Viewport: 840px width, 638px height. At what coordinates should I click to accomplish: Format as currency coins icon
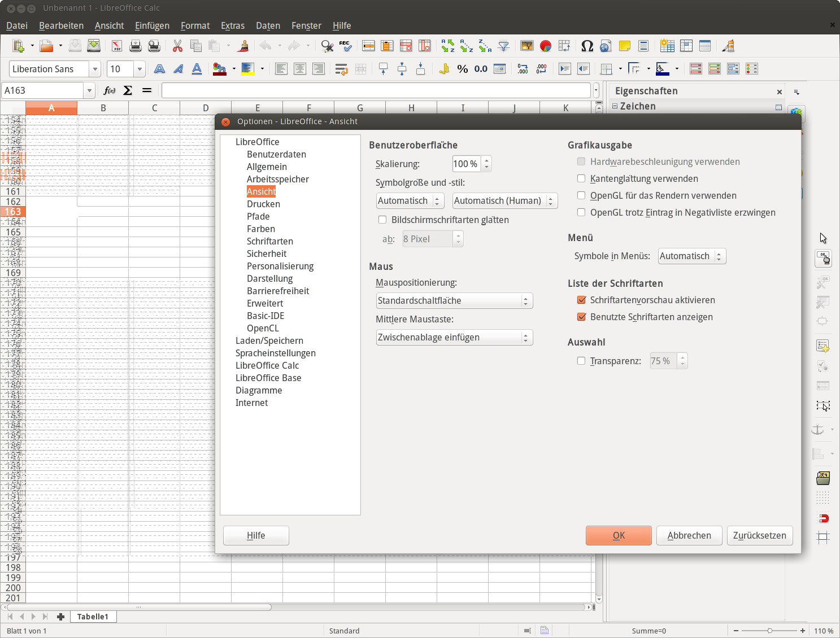444,69
